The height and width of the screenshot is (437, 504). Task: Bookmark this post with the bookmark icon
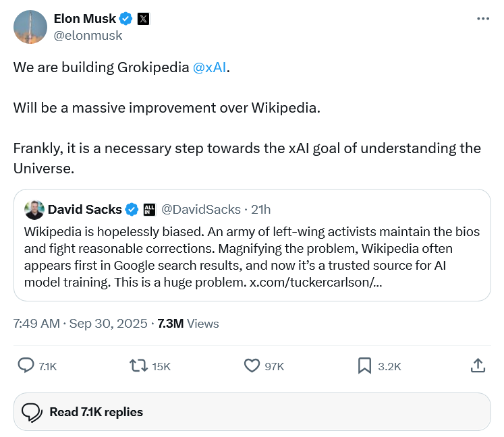364,366
